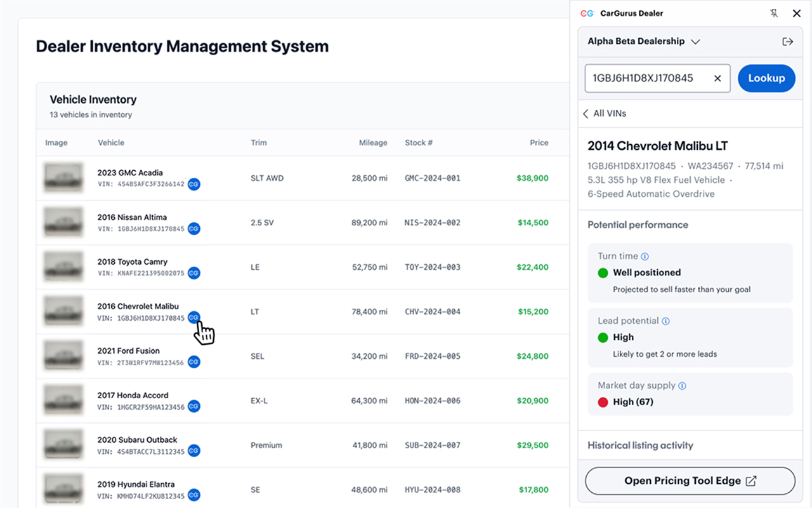Image resolution: width=812 pixels, height=508 pixels.
Task: Show info for Lead potential
Action: 666,321
